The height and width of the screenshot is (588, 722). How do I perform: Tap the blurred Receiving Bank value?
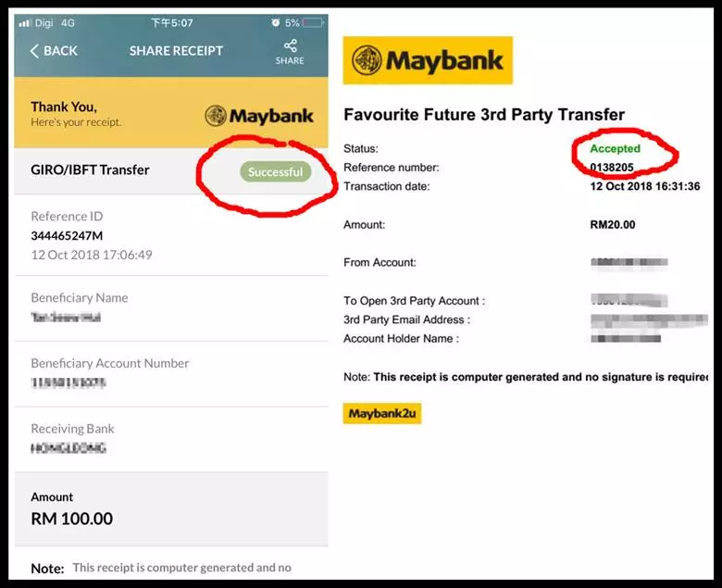68,448
